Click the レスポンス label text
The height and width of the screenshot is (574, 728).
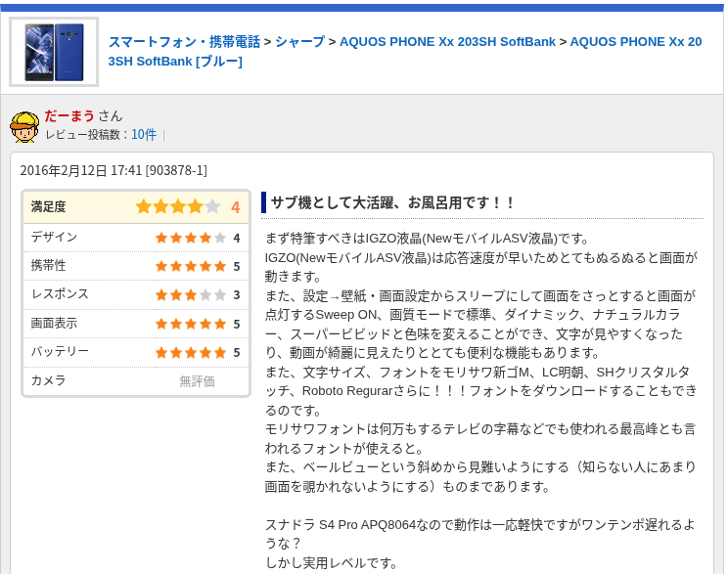pyautogui.click(x=60, y=294)
